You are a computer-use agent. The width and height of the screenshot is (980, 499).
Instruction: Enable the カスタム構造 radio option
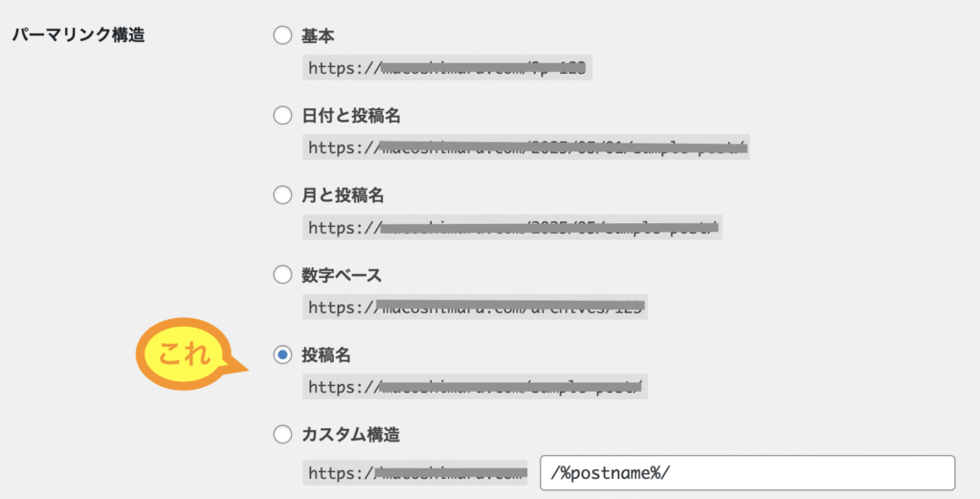[x=282, y=434]
